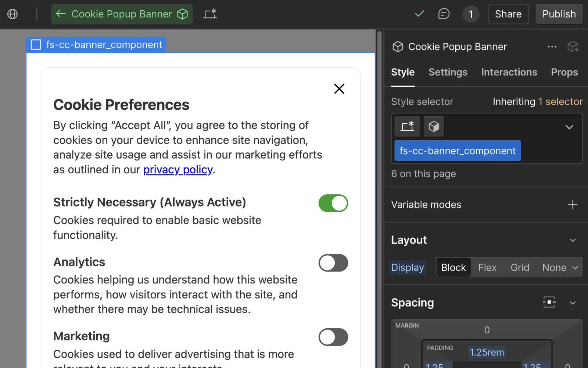
Task: Collapse the Layout section
Action: (573, 240)
